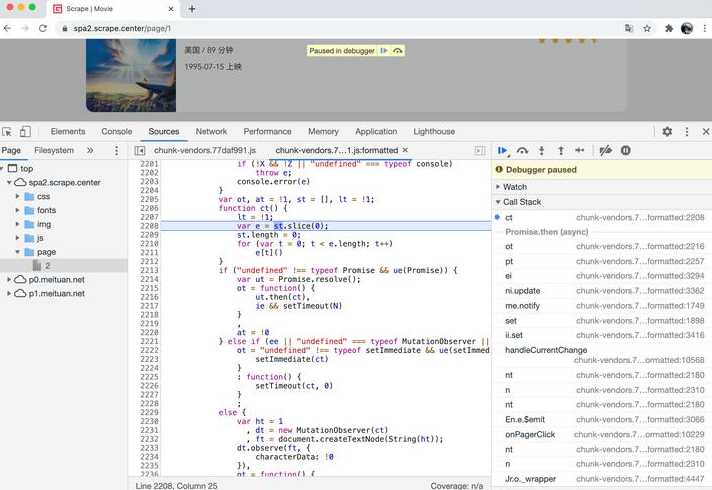Expand the css folder
Screen dimensions: 712x490
17,196
